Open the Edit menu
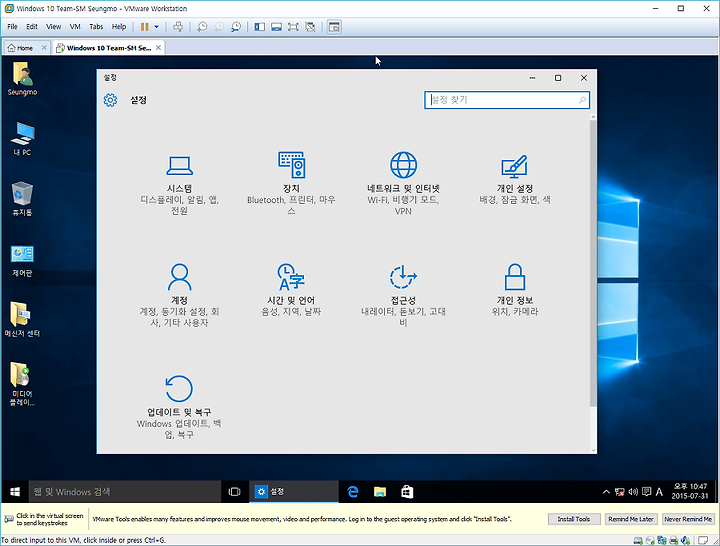This screenshot has height=546, width=720. (x=32, y=27)
